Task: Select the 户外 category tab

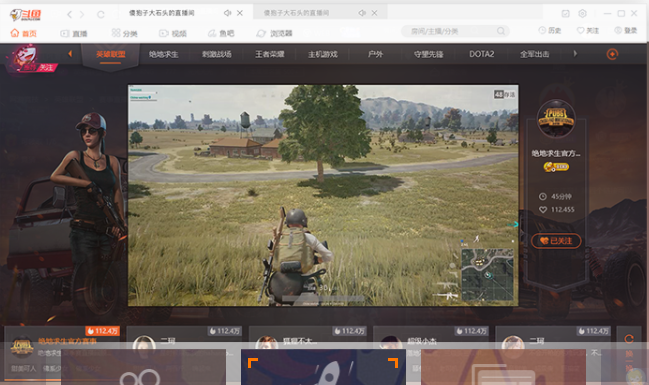Action: (375, 54)
